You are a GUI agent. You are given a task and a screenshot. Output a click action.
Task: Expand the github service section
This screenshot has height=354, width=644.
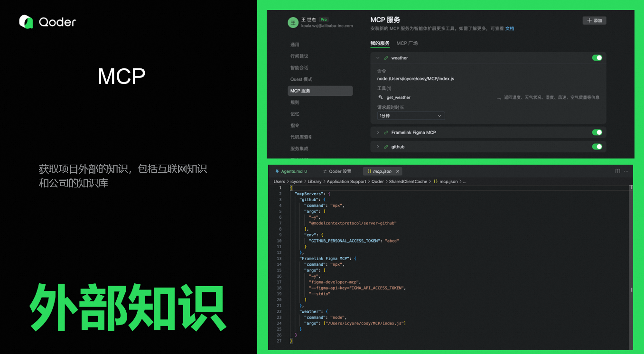tap(378, 147)
